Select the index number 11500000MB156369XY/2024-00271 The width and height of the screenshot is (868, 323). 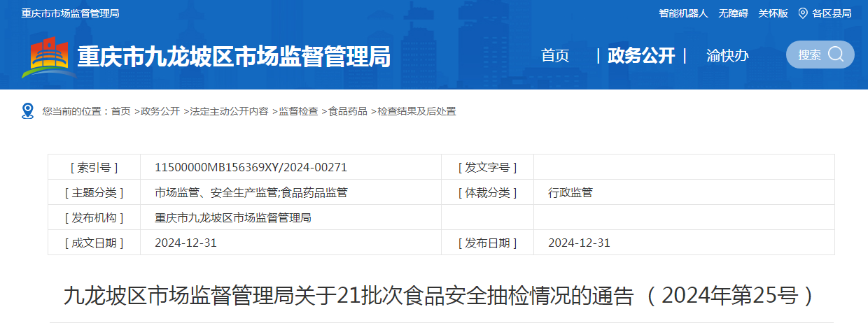click(251, 167)
